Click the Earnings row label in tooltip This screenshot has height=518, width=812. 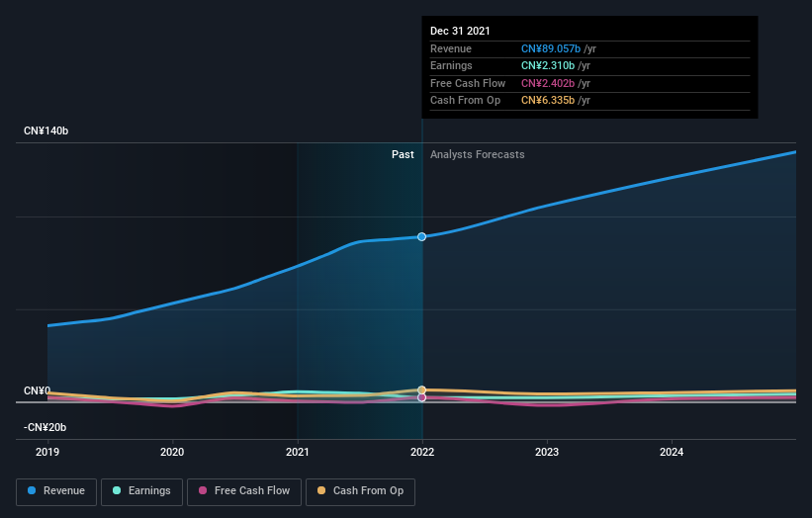452,65
